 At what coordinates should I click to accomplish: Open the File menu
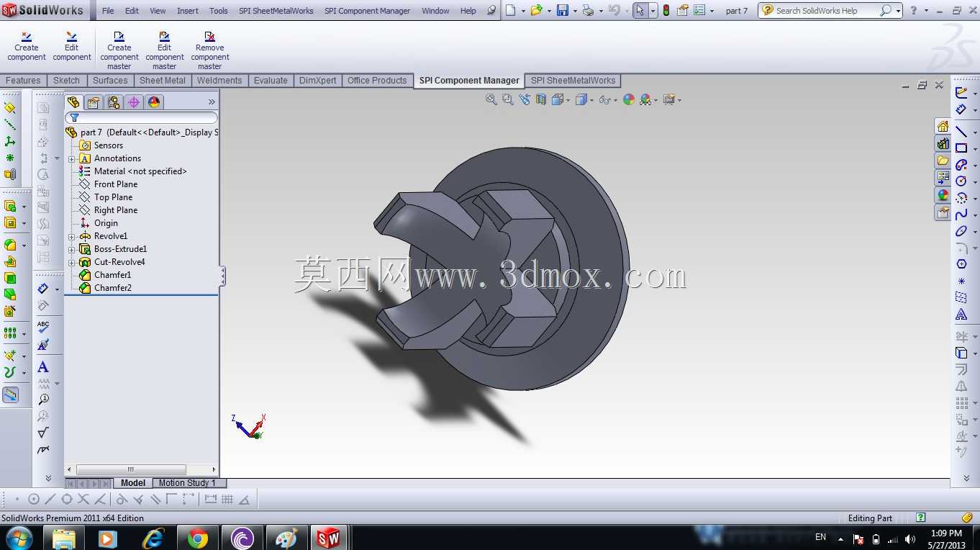pyautogui.click(x=108, y=11)
